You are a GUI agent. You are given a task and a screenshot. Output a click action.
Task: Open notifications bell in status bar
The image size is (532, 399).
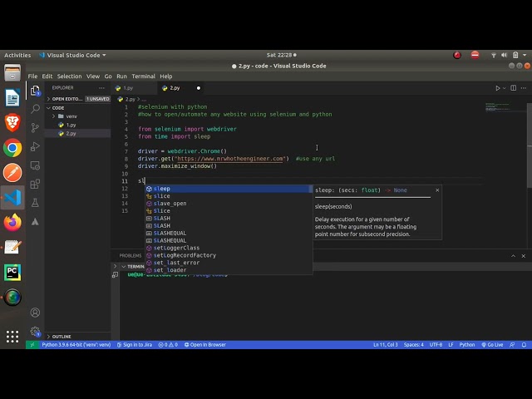[x=524, y=345]
